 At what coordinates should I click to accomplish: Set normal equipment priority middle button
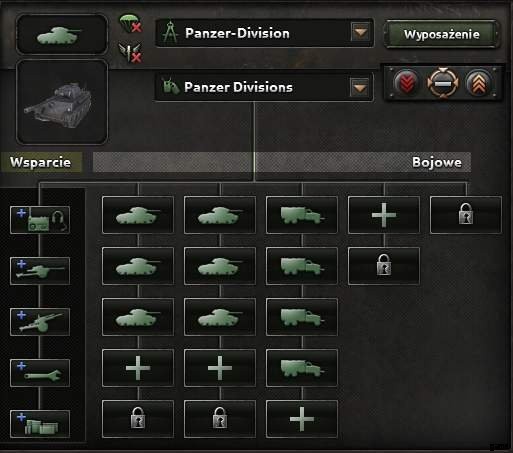click(442, 83)
